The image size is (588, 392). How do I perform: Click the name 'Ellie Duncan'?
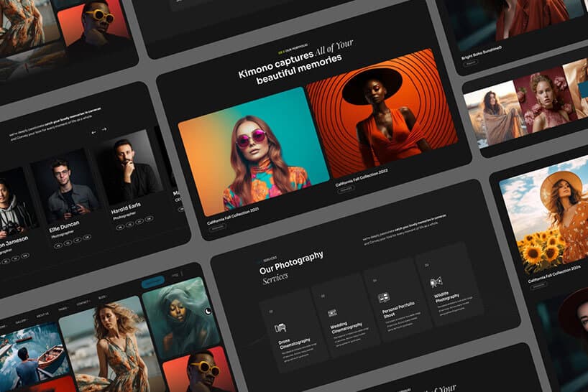coord(65,227)
